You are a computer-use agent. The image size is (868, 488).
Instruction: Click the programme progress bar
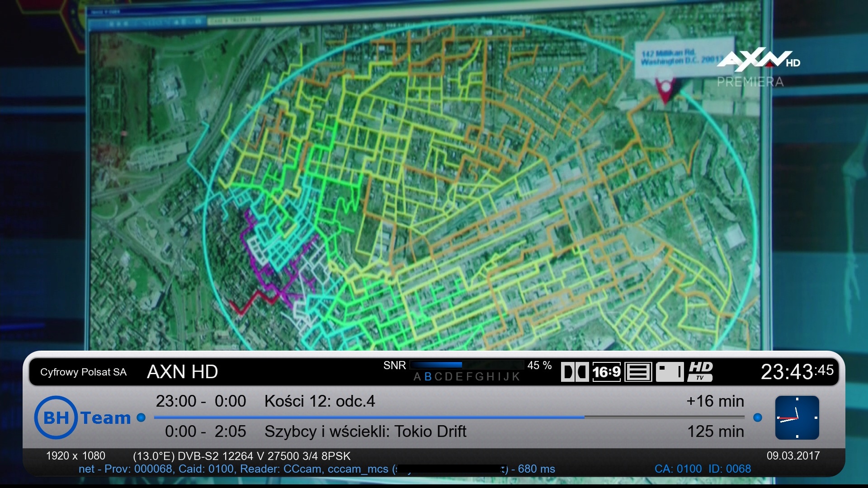point(449,417)
